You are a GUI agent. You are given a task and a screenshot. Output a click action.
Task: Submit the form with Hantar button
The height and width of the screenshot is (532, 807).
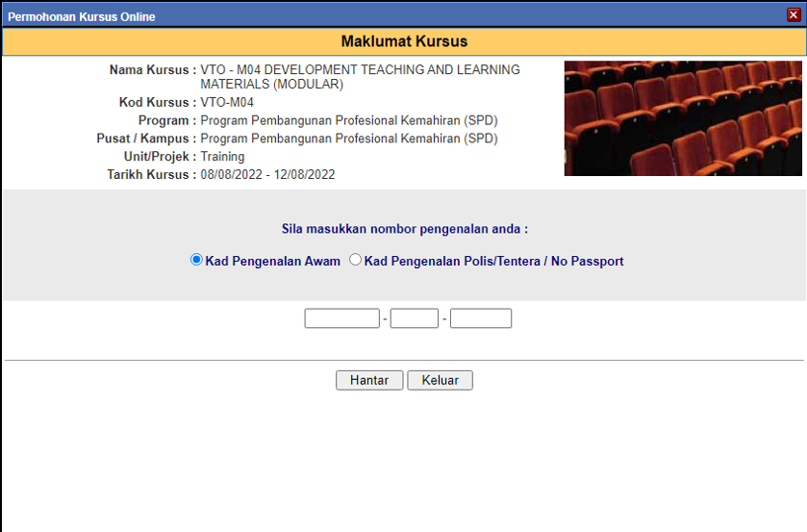[369, 381]
